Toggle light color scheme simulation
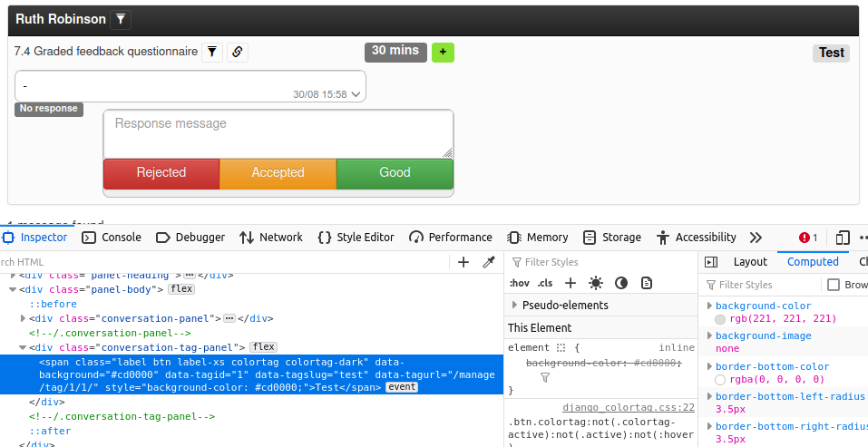This screenshot has width=868, height=447. point(596,283)
